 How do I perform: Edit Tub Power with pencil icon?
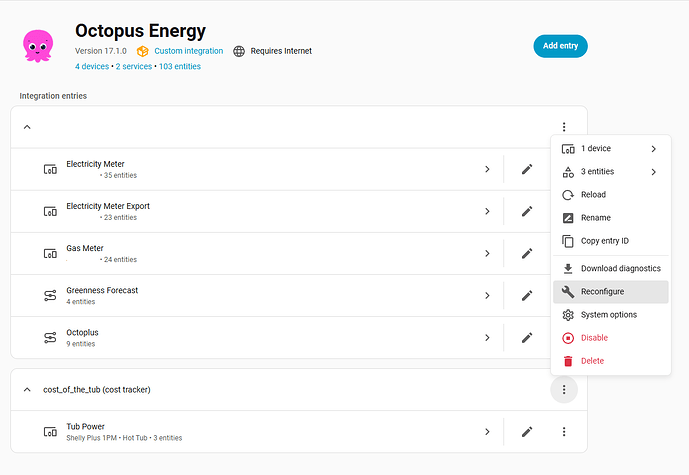527,432
